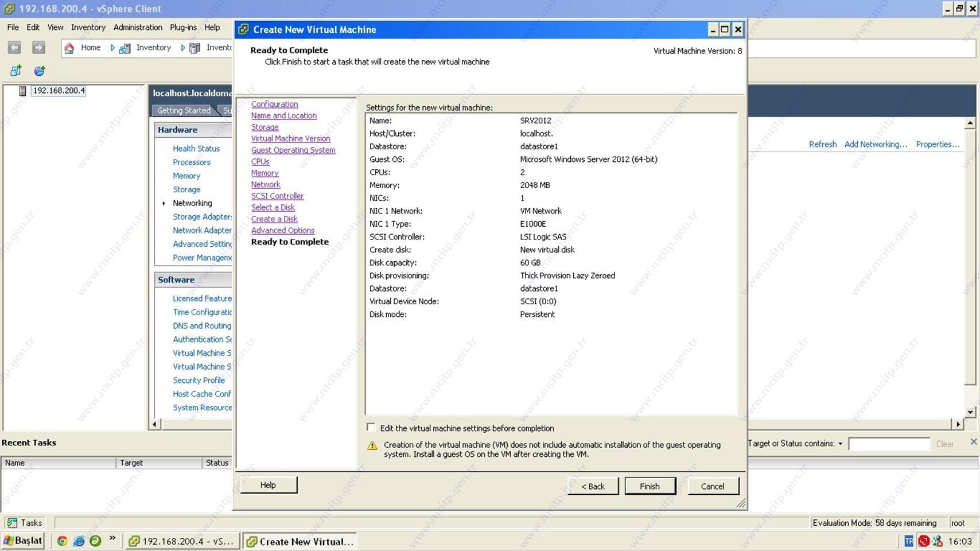Viewport: 980px width, 551px height.
Task: Open Security Profile in Software list
Action: (x=199, y=380)
